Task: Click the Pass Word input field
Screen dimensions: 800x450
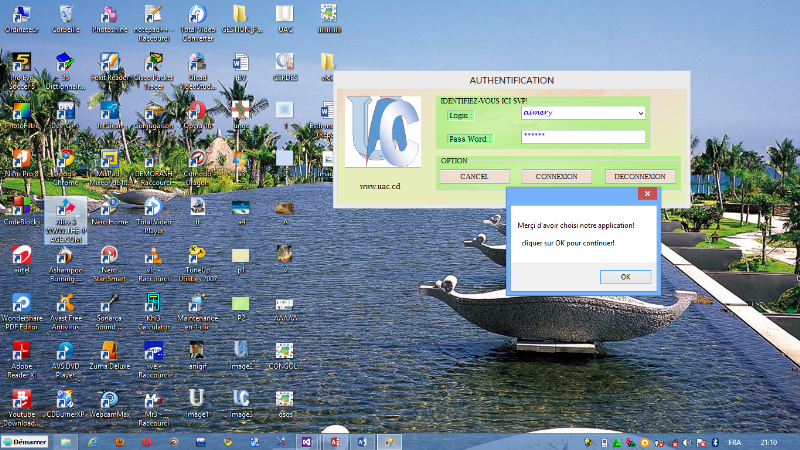Action: click(x=583, y=137)
